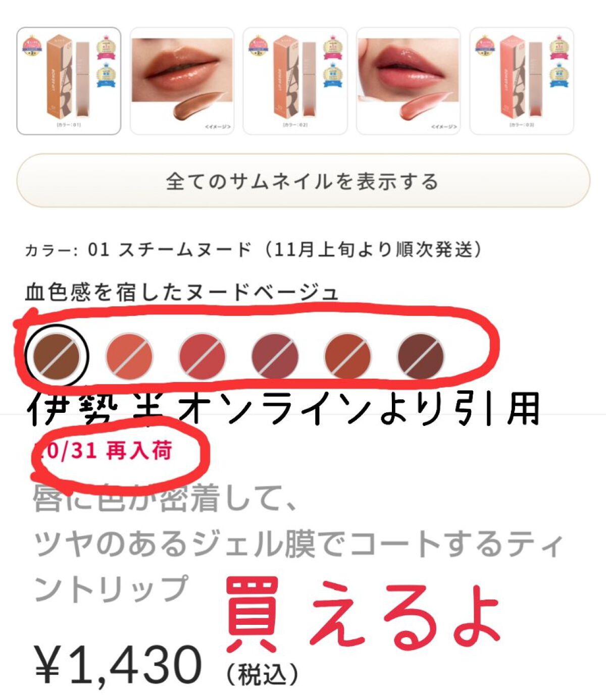Click 全てのサムネイルを表示する button
Screen dimensions: 606x700
[303, 181]
